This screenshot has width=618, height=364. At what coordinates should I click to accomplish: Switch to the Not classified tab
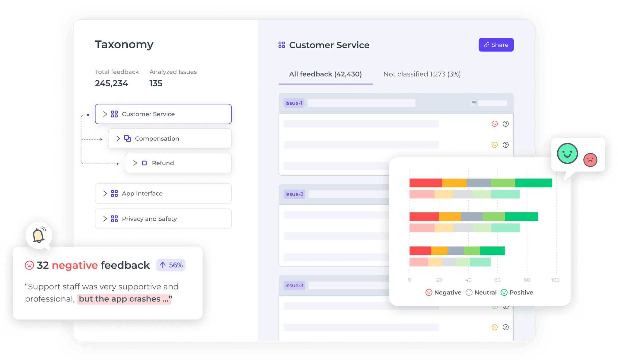pyautogui.click(x=422, y=74)
